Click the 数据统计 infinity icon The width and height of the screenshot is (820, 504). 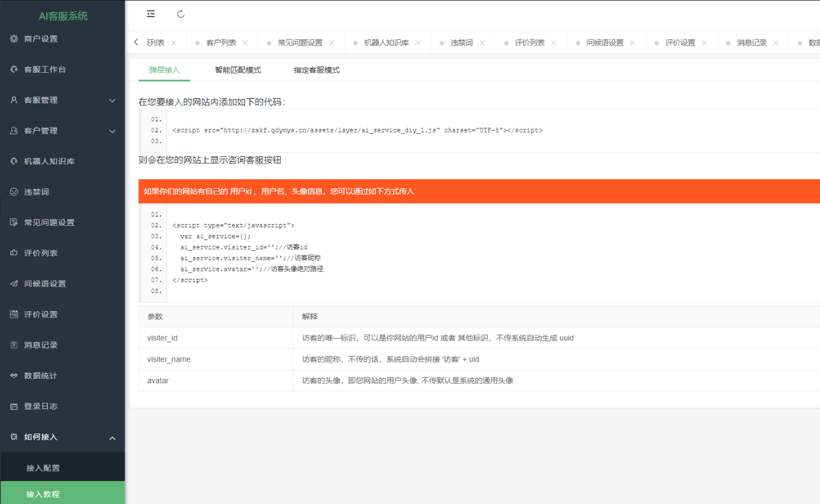(x=14, y=375)
